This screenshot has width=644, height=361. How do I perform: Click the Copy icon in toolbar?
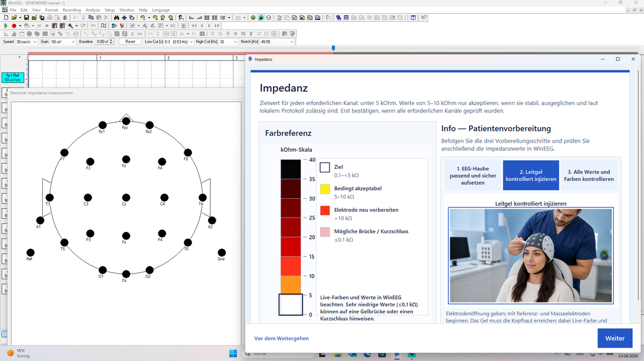(x=91, y=18)
